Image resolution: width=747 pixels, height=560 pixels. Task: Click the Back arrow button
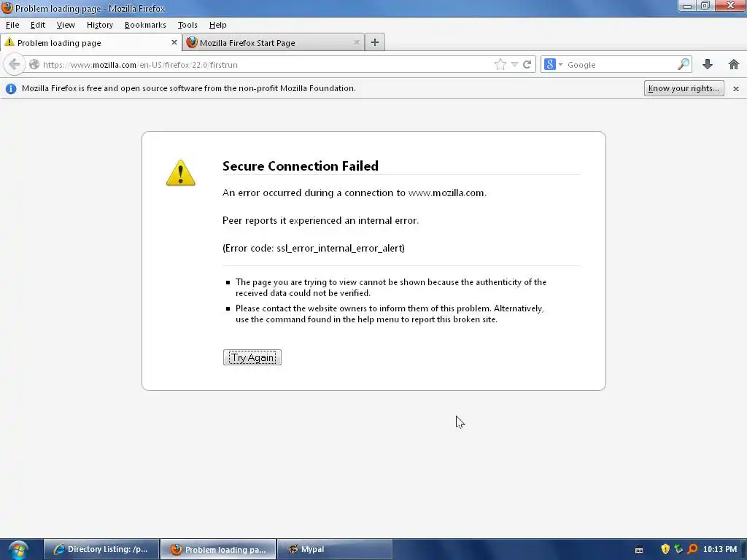point(15,64)
